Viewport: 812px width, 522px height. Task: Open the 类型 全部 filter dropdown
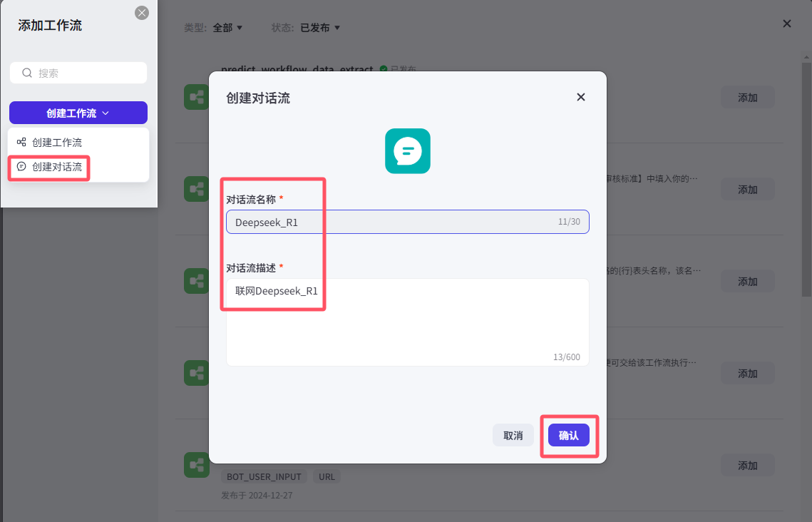[x=227, y=27]
